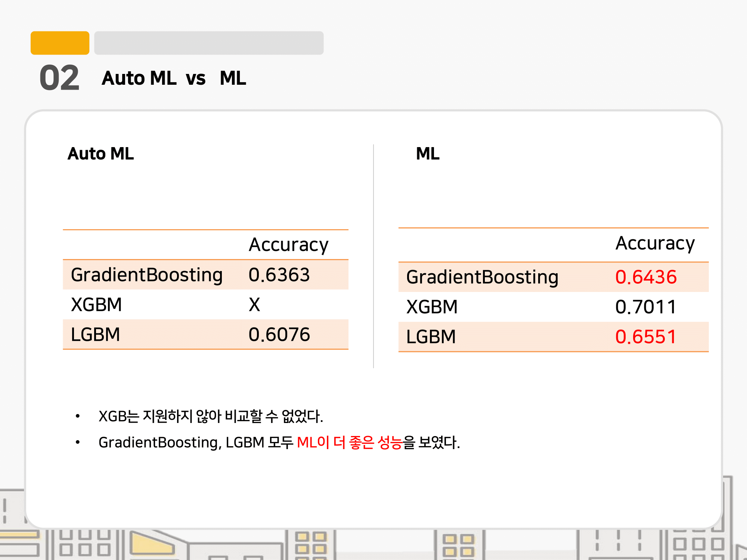The width and height of the screenshot is (747, 560).
Task: Select Auto ML GradientBoosting value 0.6363
Action: pos(279,275)
